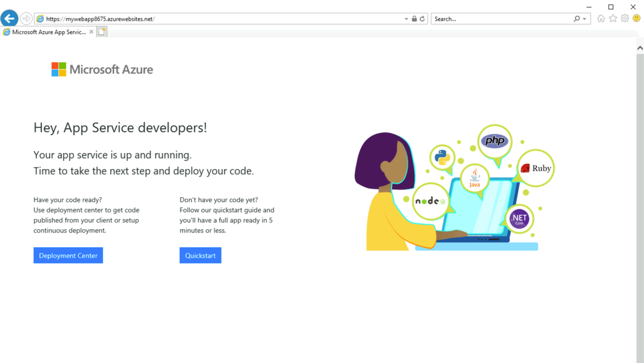Screen dimensions: 644x363
Task: Click the Deployment Center button
Action: click(68, 255)
